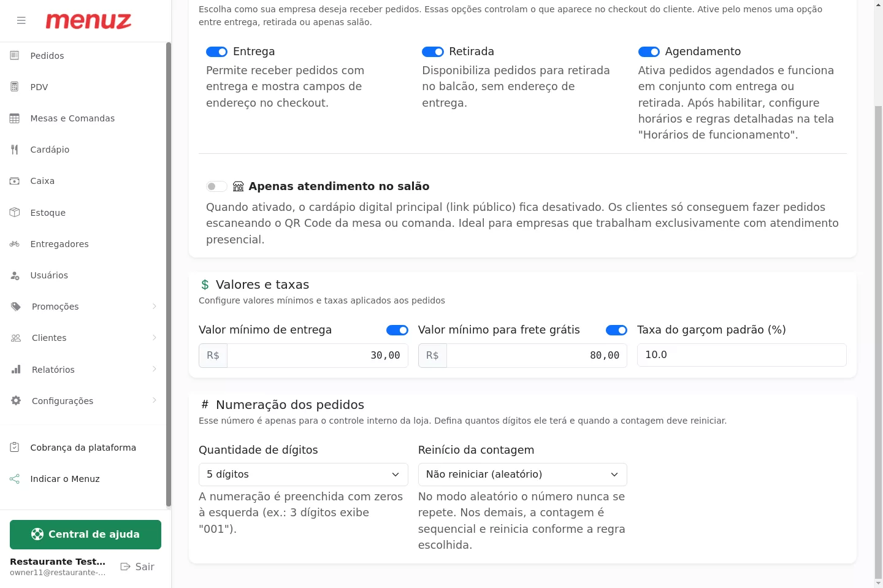Click the store icon beside Apenas atendimento no salão
The width and height of the screenshot is (883, 588).
239,186
